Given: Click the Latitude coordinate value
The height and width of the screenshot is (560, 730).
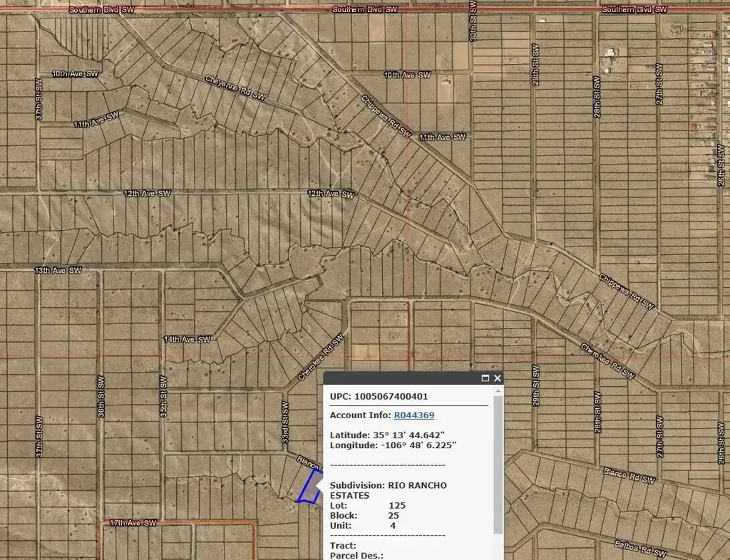Looking at the screenshot, I should tap(408, 435).
